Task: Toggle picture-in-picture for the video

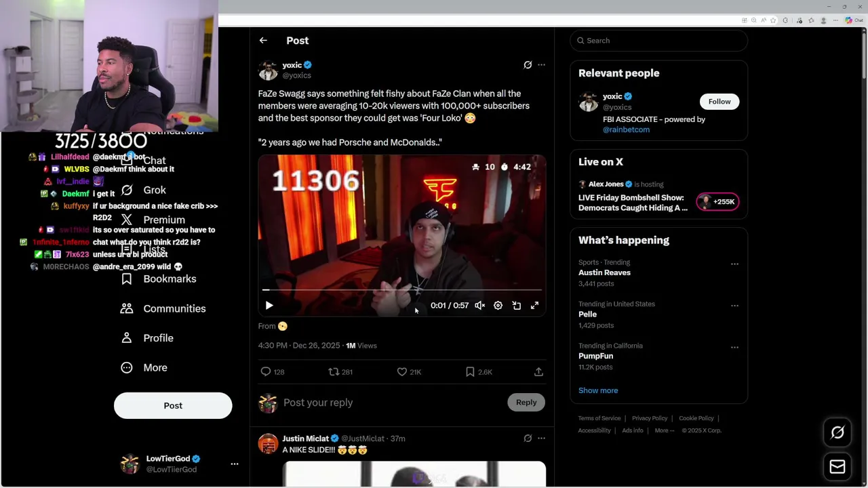Action: coord(516,306)
